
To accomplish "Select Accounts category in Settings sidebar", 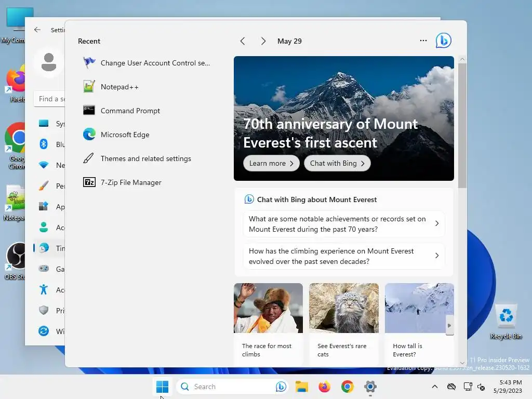I will [x=50, y=227].
